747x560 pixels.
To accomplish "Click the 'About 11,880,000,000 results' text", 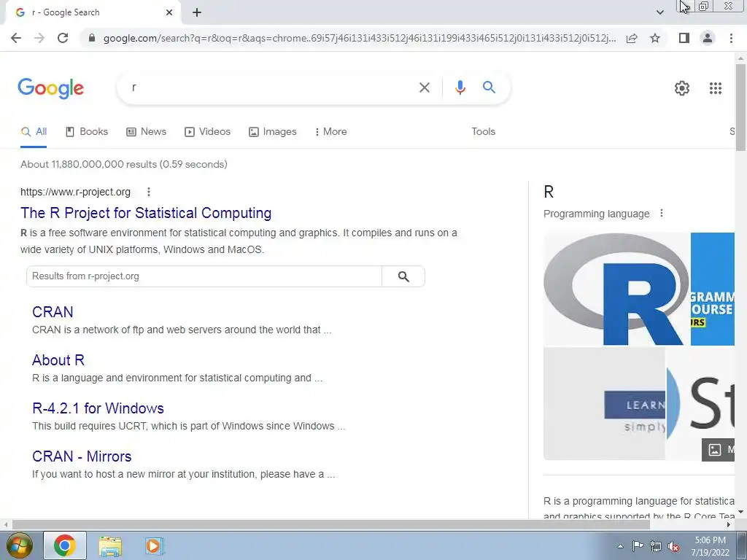I will tap(124, 164).
